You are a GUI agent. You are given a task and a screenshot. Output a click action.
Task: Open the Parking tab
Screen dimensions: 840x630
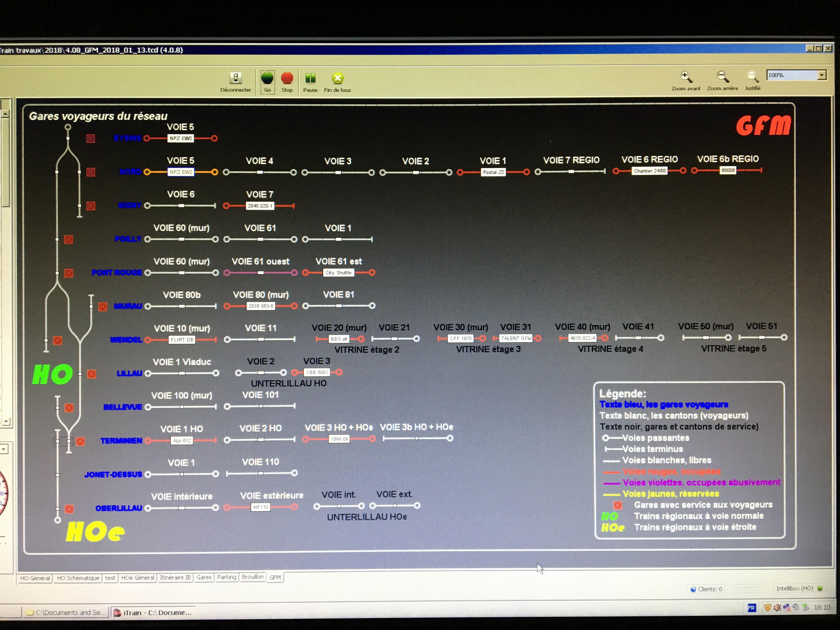(227, 577)
